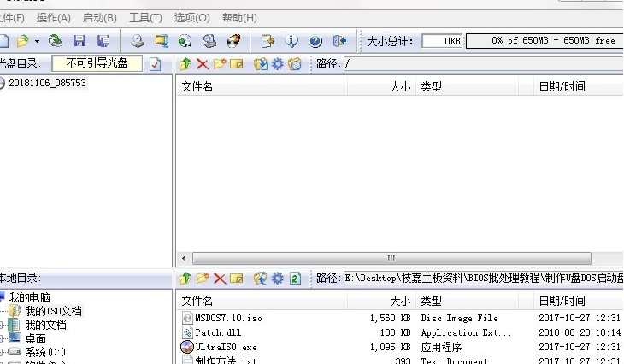Click the green refresh icon in lower pane
624x364 pixels.
click(x=295, y=278)
